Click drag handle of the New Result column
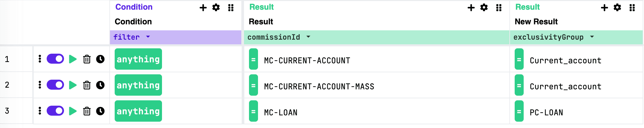The height and width of the screenshot is (128, 644). click(x=632, y=8)
